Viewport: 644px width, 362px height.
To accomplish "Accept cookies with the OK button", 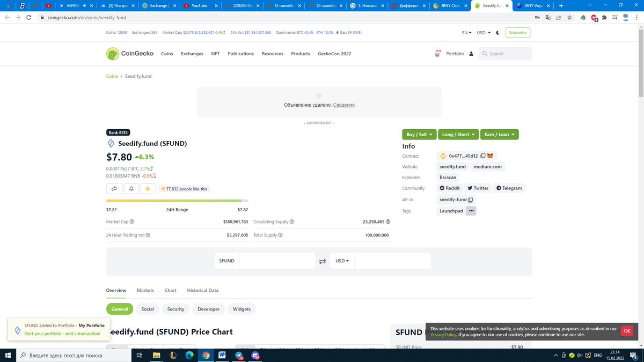I will pos(627,331).
